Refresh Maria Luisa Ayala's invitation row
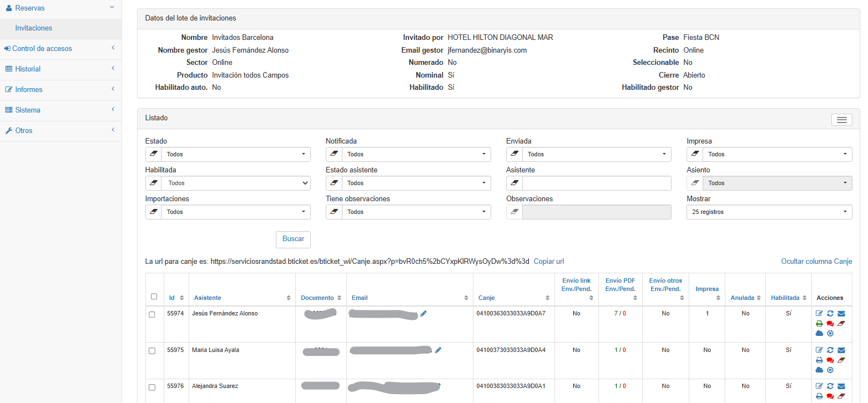The height and width of the screenshot is (403, 868). 830,350
